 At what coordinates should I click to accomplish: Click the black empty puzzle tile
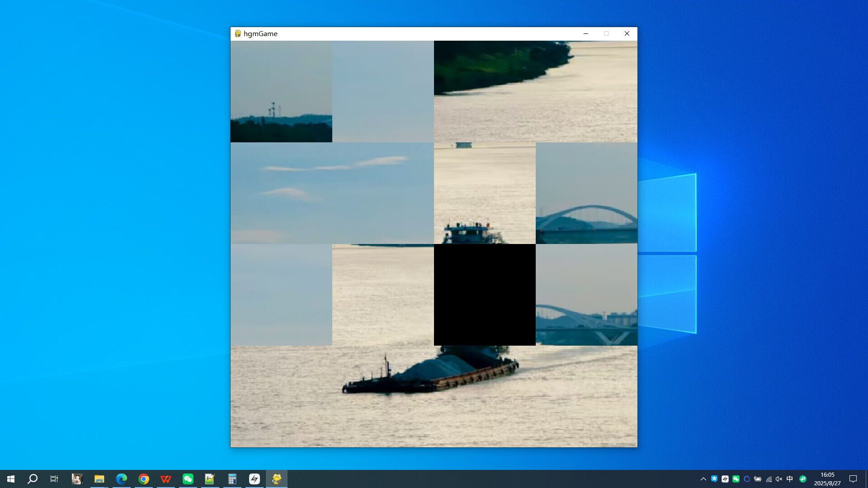(x=485, y=295)
